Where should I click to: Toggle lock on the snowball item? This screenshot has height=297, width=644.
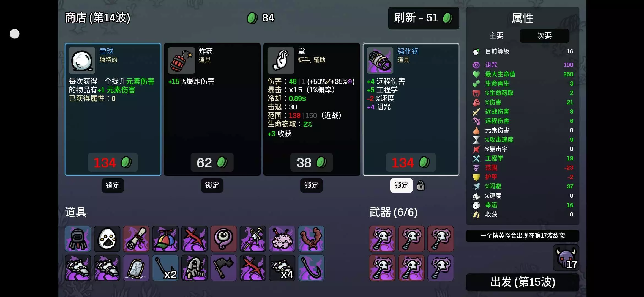[113, 185]
